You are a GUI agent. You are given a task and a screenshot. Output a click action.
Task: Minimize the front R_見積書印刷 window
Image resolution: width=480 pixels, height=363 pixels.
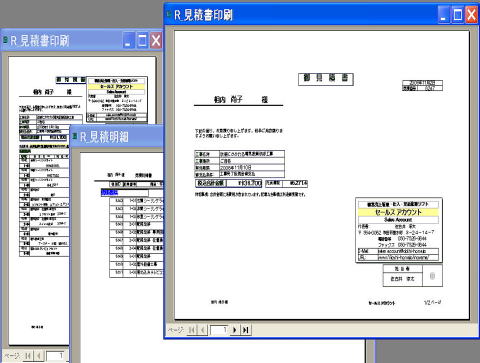coord(443,15)
